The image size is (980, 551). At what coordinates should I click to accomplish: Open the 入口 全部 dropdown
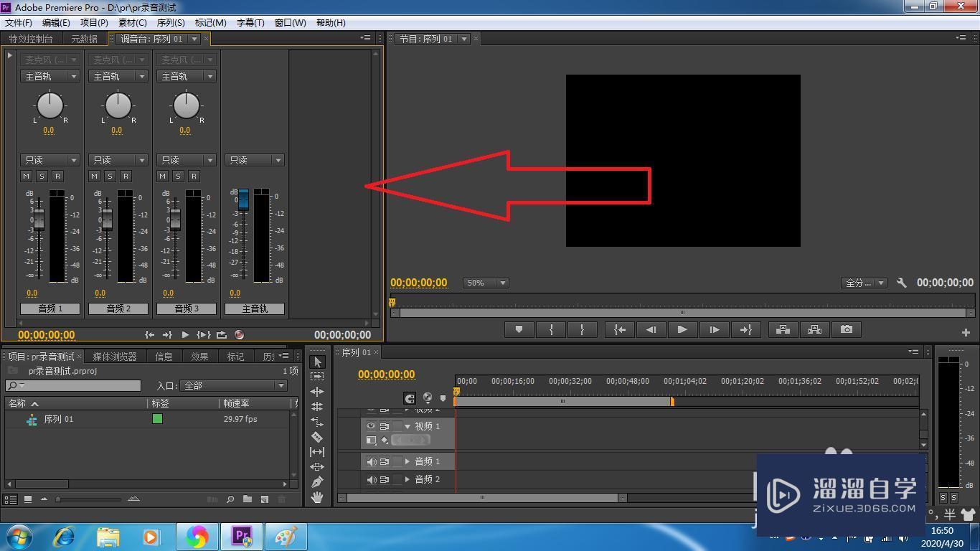tap(233, 385)
